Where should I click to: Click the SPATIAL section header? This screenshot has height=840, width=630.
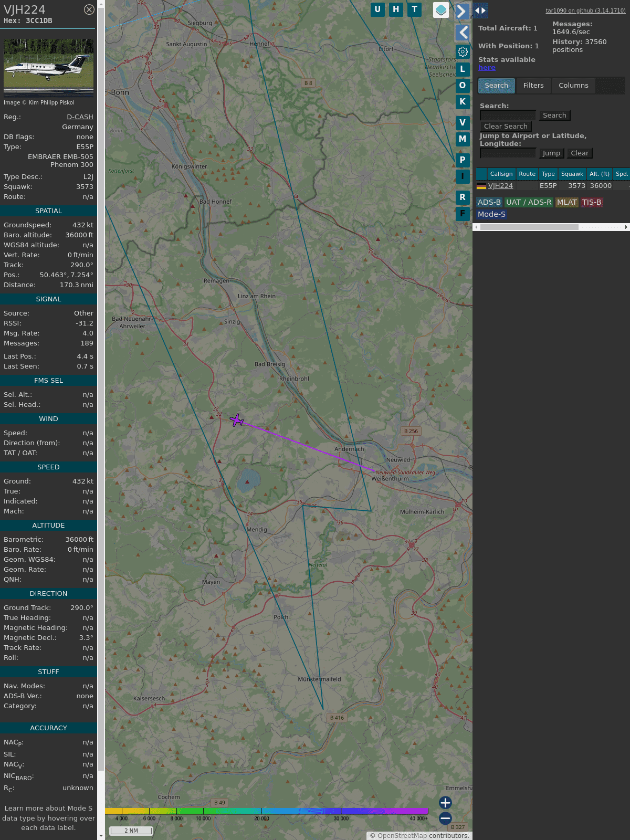[48, 211]
